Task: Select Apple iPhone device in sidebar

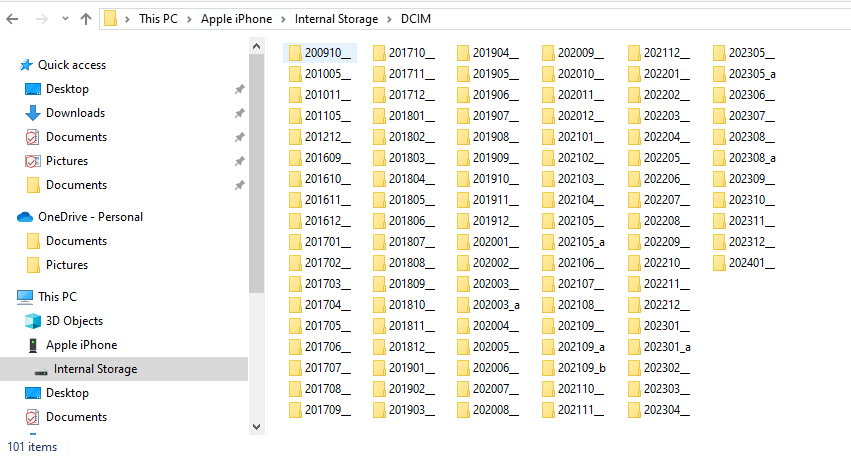Action: coord(81,345)
